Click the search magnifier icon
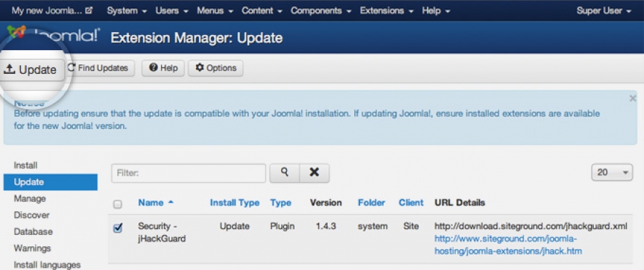Viewport: 644px width, 270px height. (x=284, y=173)
